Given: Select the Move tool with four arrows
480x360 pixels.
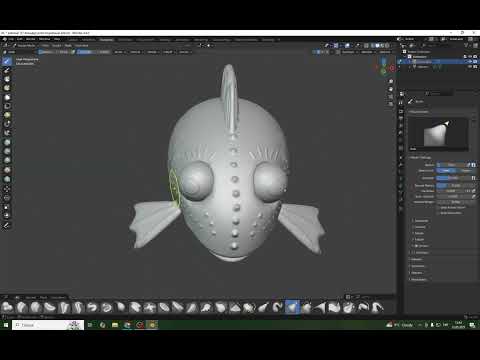Looking at the screenshot, I should click(7, 189).
